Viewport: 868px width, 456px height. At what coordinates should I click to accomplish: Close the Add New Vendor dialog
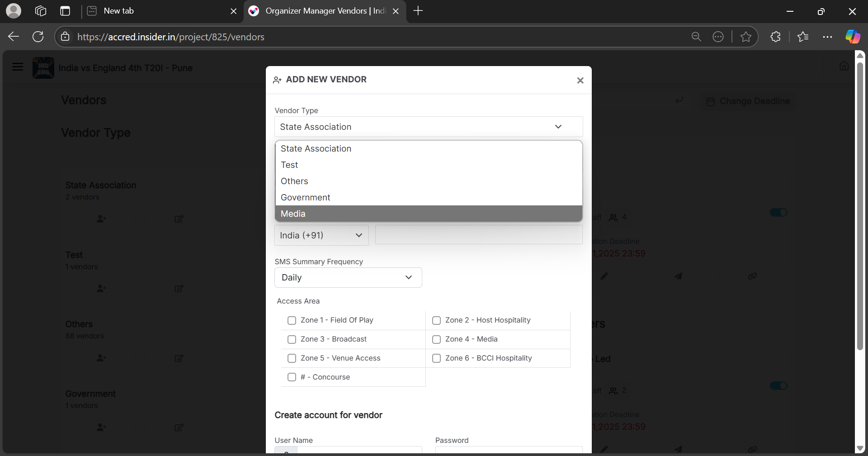point(580,81)
